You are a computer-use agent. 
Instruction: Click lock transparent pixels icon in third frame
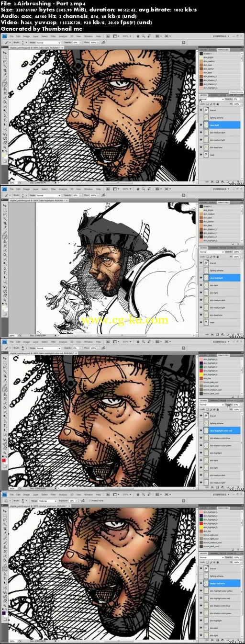[207, 410]
